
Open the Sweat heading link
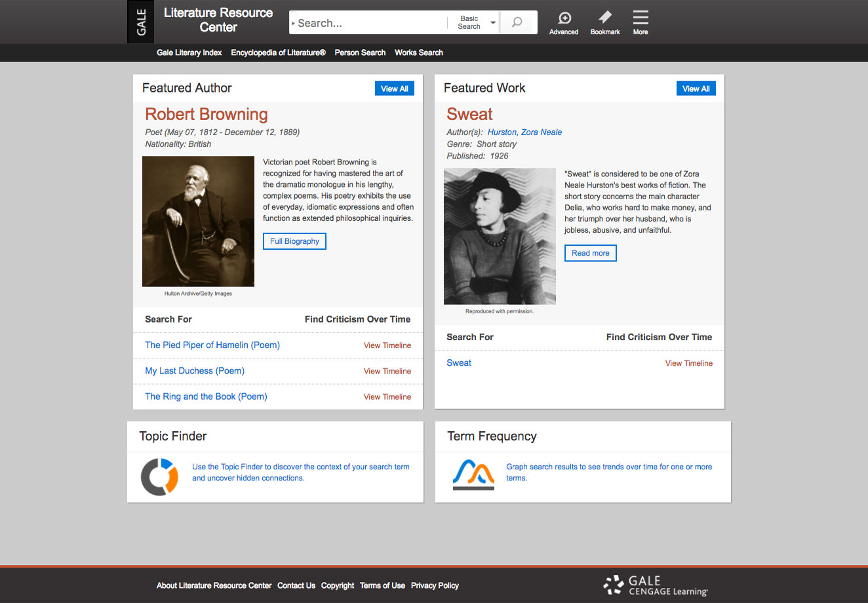pos(469,114)
